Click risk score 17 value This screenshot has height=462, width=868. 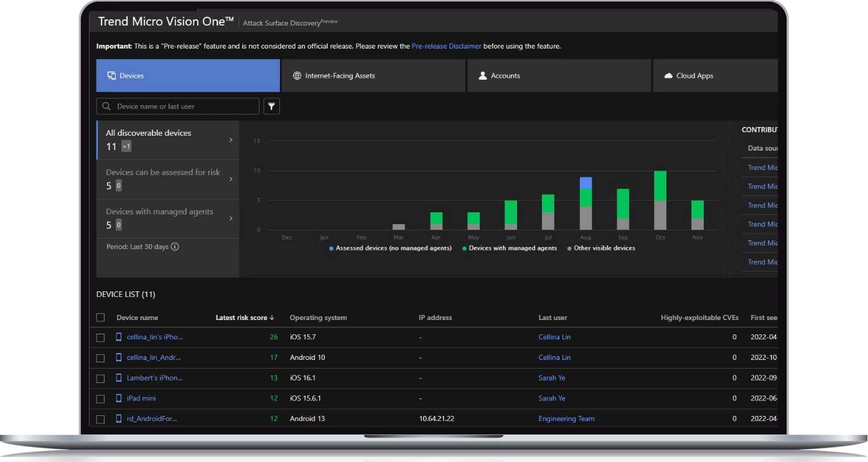point(274,357)
